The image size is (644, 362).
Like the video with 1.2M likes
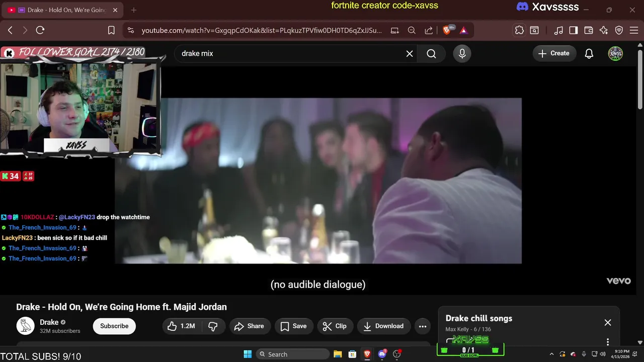[x=181, y=326]
